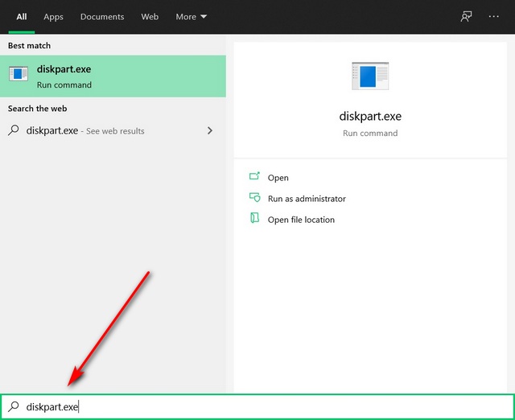Select the diskpart.exe Run command best match
Image resolution: width=515 pixels, height=420 pixels.
point(113,76)
